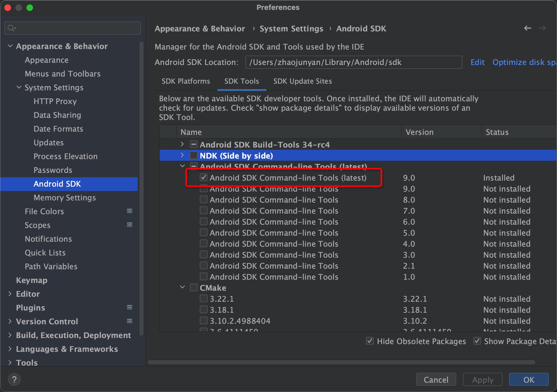The image size is (557, 392).
Task: Open Process Elevation settings
Action: click(x=65, y=156)
